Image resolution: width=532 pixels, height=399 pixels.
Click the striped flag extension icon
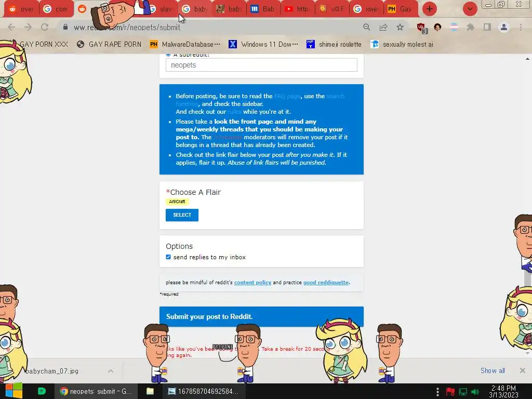pyautogui.click(x=454, y=27)
